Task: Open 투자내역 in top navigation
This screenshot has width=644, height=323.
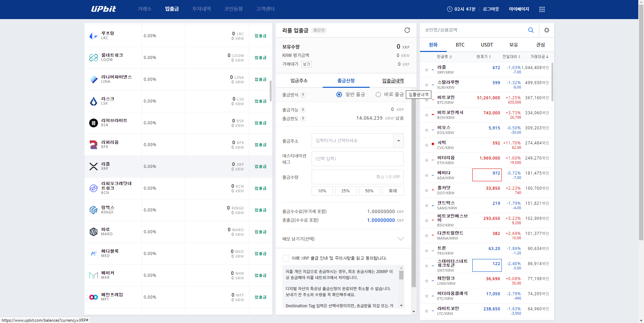Action: click(202, 9)
